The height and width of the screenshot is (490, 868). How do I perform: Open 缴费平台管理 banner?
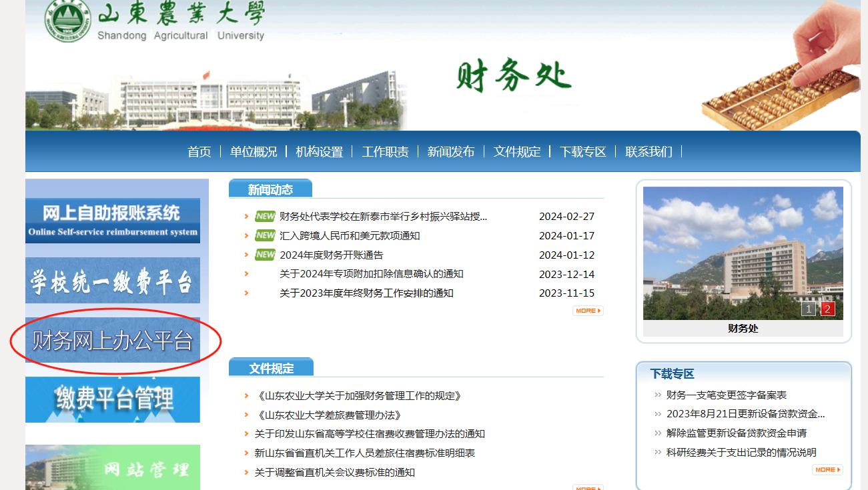click(113, 399)
